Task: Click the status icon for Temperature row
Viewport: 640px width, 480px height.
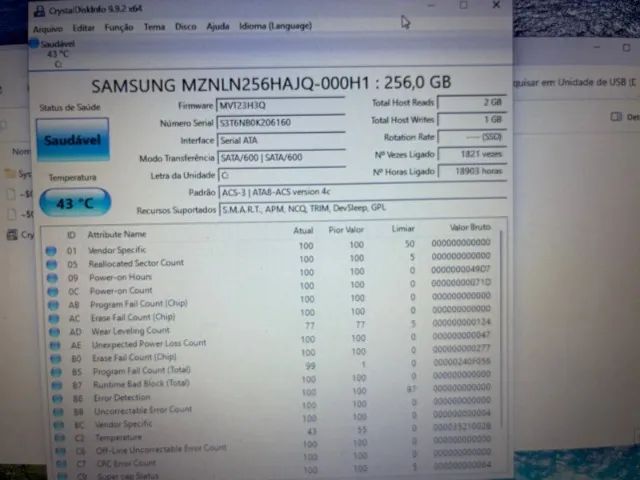Action: point(60,438)
